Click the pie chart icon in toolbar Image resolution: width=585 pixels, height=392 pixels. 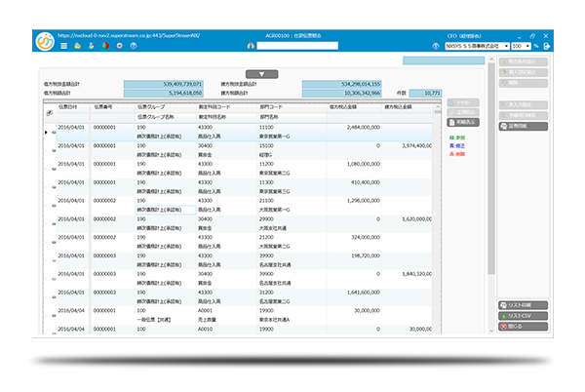[104, 46]
